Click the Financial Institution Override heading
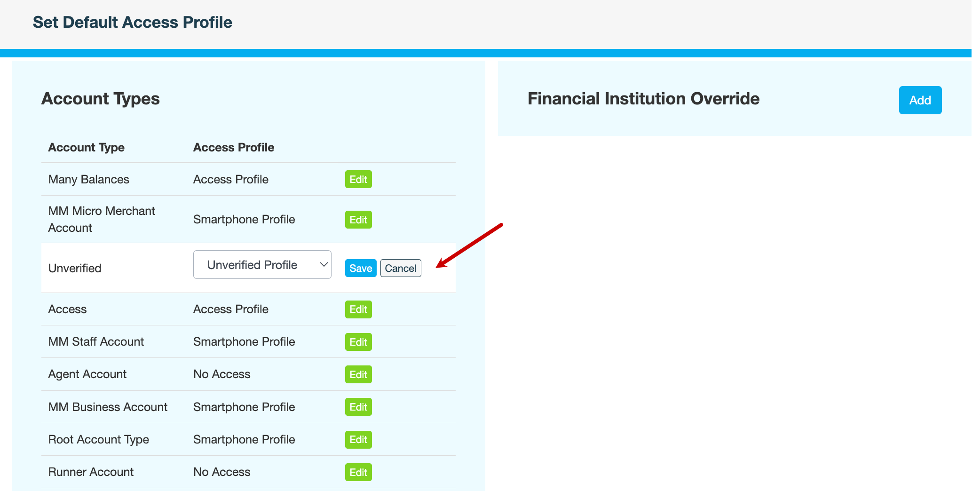980x491 pixels. click(643, 99)
